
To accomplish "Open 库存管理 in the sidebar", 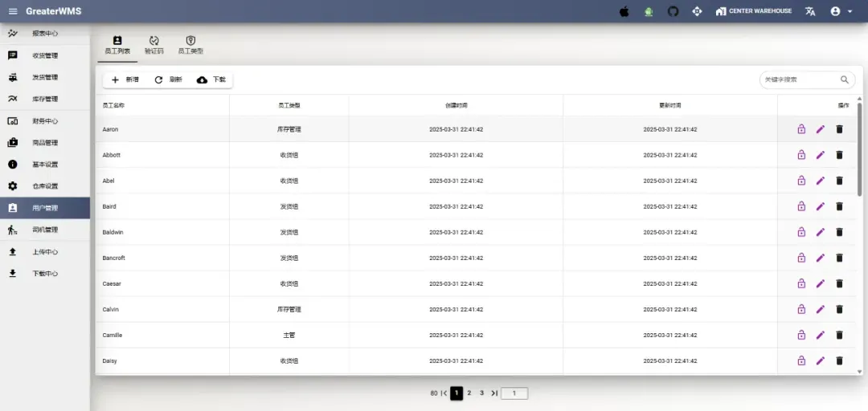I will click(45, 99).
